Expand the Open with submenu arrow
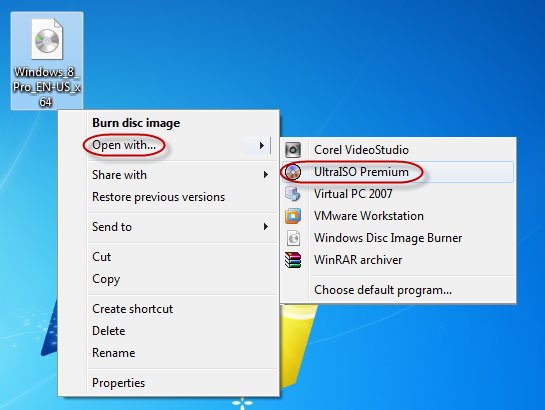This screenshot has width=545, height=410. coord(262,145)
